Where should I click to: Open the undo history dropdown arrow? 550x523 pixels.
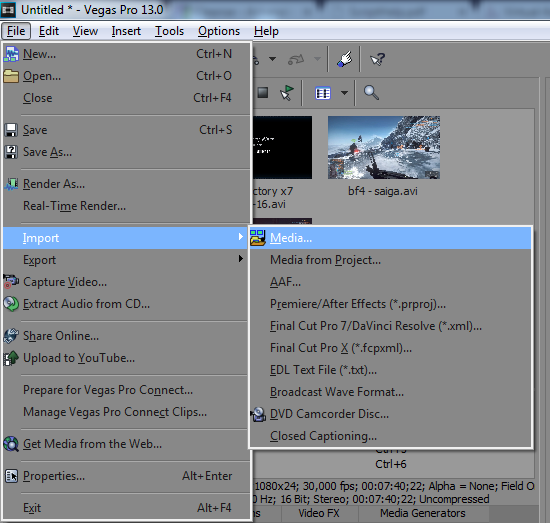[x=273, y=59]
